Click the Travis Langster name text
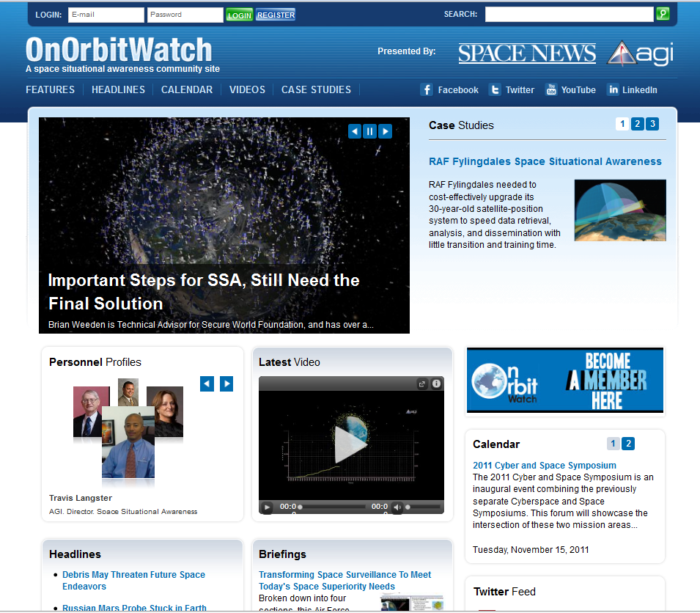The width and height of the screenshot is (700, 613). coord(81,498)
